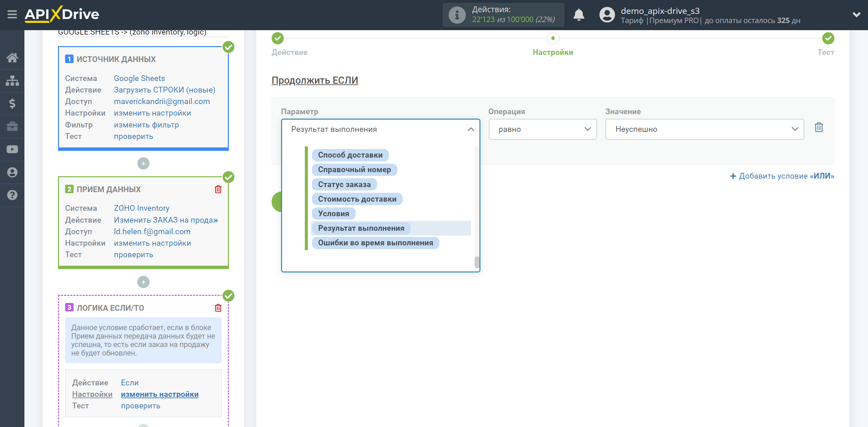Screen dimensions: 868x427
Task: Click the Логика ЕСЛИ/ТО block header
Action: [x=110, y=308]
